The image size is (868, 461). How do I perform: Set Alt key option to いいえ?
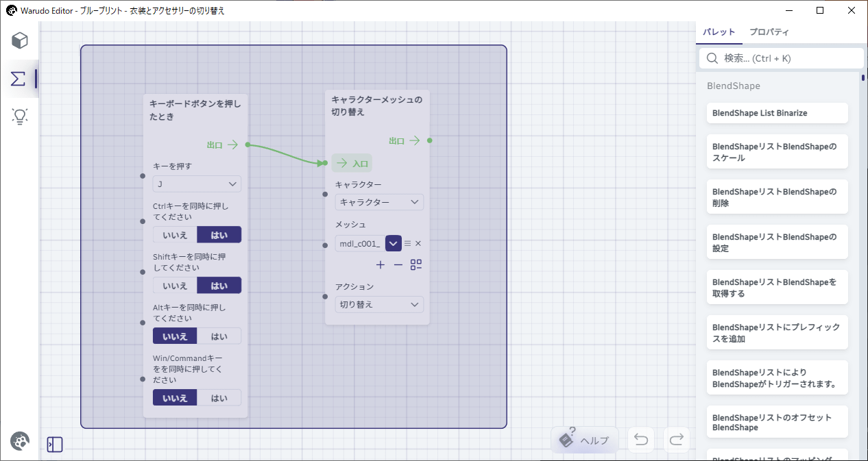[x=175, y=336]
